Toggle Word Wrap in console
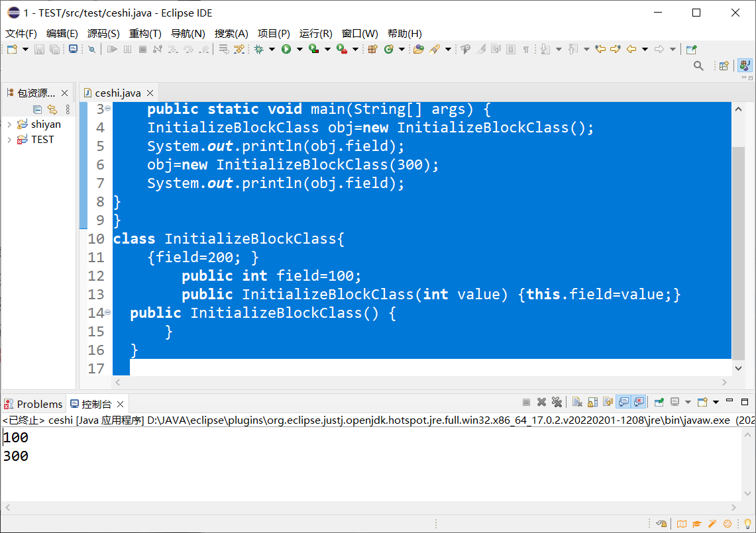Screen dimensions: 756x533 click(x=608, y=402)
